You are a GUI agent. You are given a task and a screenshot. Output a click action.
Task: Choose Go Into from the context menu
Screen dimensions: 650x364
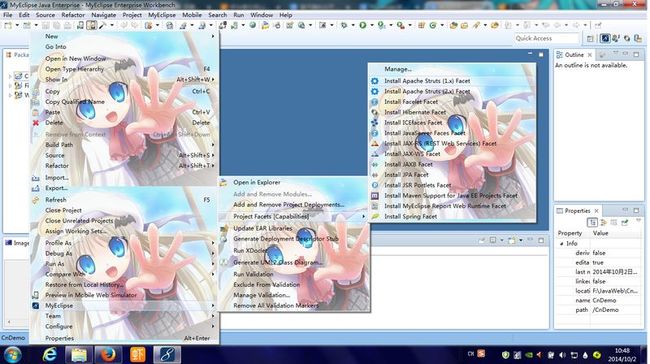tap(56, 47)
